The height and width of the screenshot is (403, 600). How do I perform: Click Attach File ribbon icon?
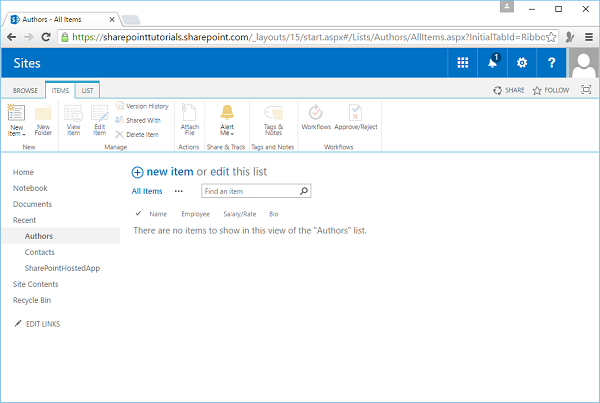(x=189, y=121)
